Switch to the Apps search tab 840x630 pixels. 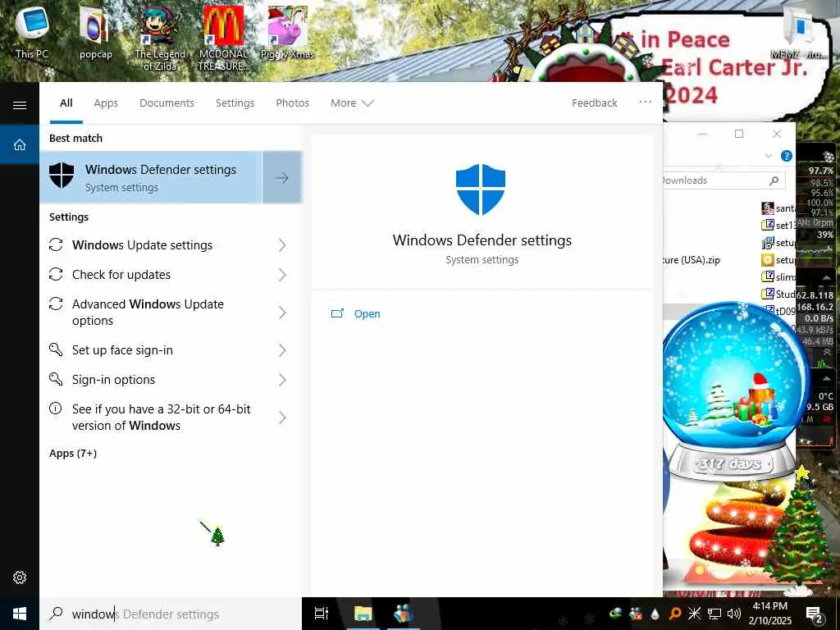[106, 103]
